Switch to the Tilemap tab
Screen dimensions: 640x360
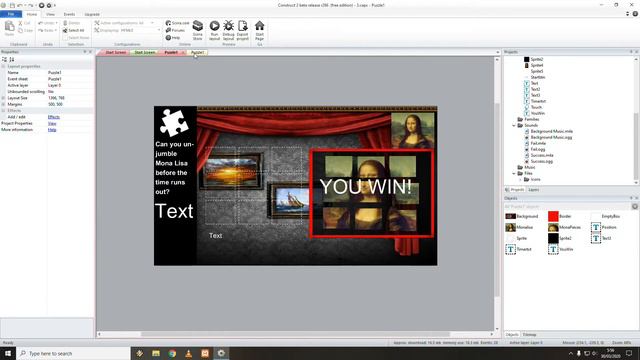pos(529,335)
